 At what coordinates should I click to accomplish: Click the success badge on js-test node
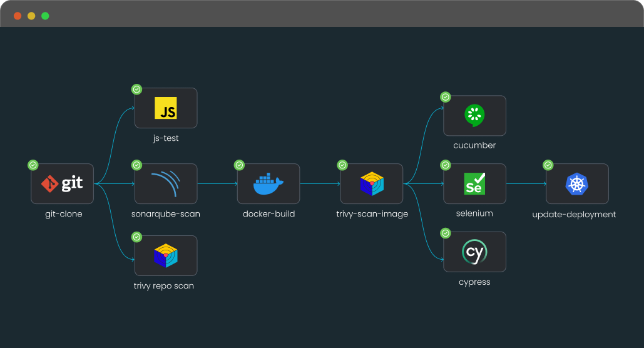(136, 90)
